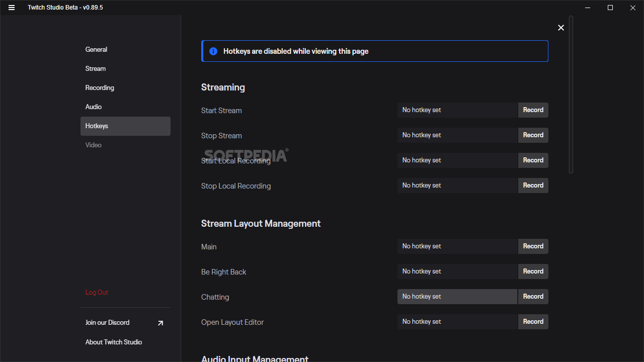Screen dimensions: 644x362
Task: Record hotkey for Be Right Back
Action: (x=533, y=271)
